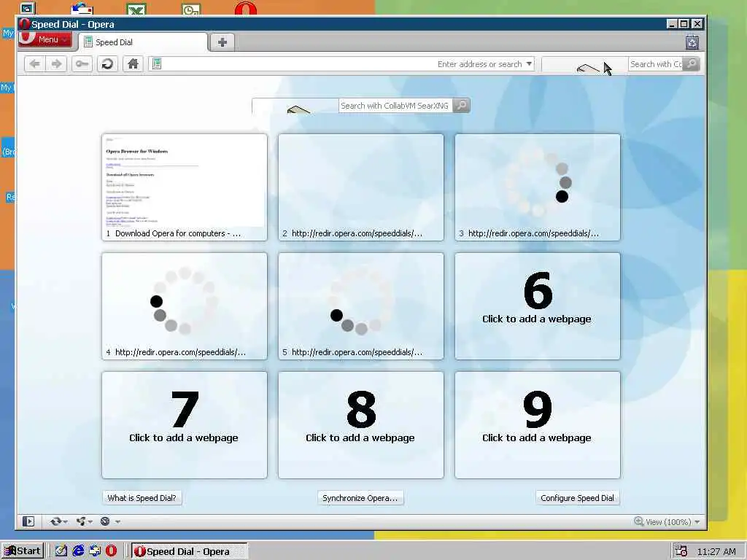Viewport: 747px width, 560px height.
Task: Toggle the side panel in status bar
Action: [28, 521]
